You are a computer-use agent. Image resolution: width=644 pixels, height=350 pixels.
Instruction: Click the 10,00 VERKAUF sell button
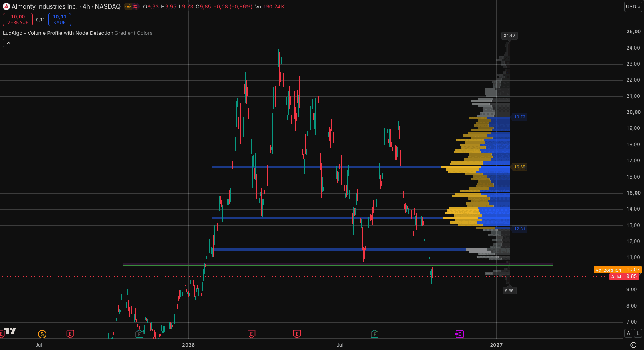(18, 20)
